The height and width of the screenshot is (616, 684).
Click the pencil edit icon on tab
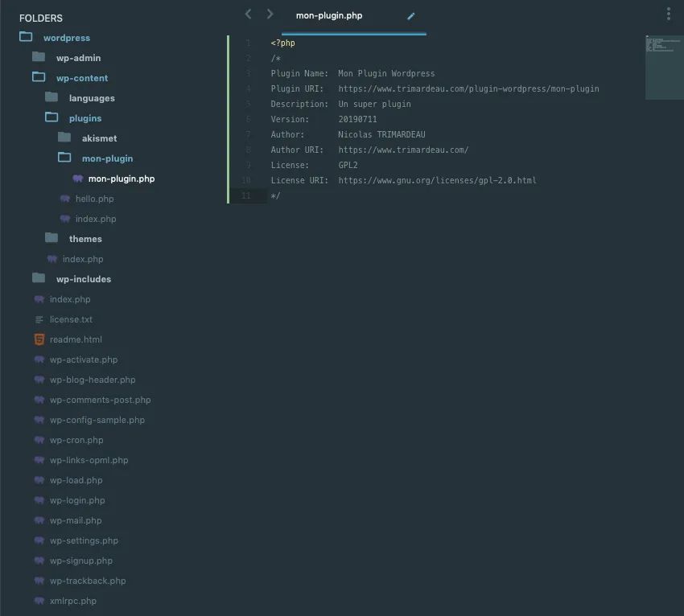(x=411, y=16)
